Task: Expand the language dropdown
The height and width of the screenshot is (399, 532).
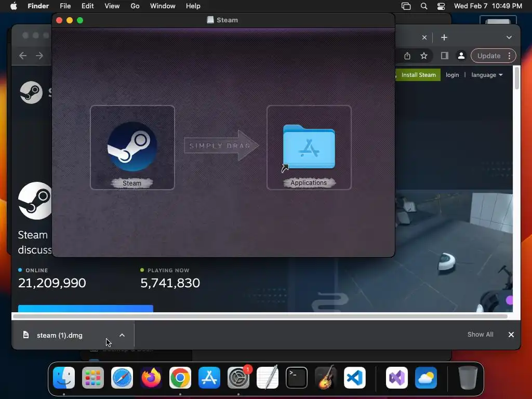Action: tap(487, 75)
